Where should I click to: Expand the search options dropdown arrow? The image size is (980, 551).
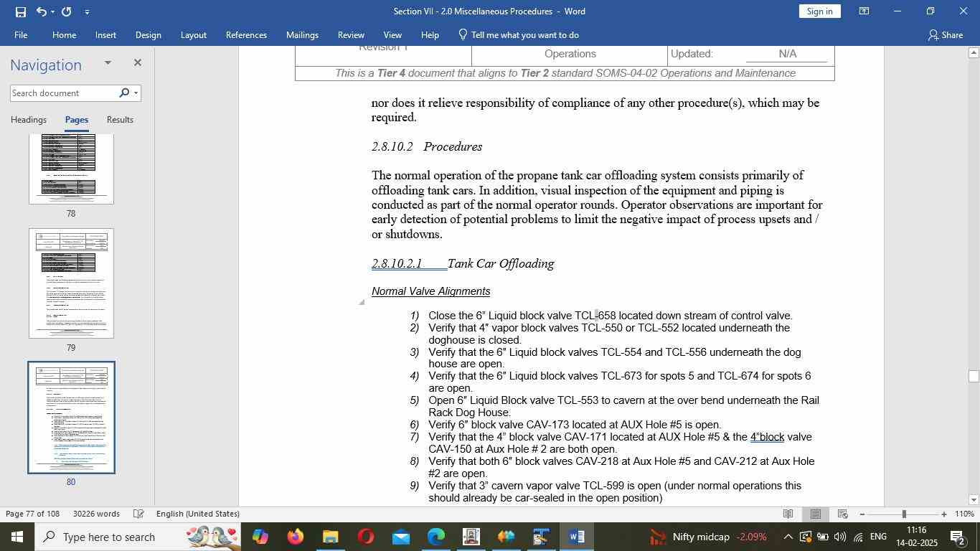tap(136, 93)
